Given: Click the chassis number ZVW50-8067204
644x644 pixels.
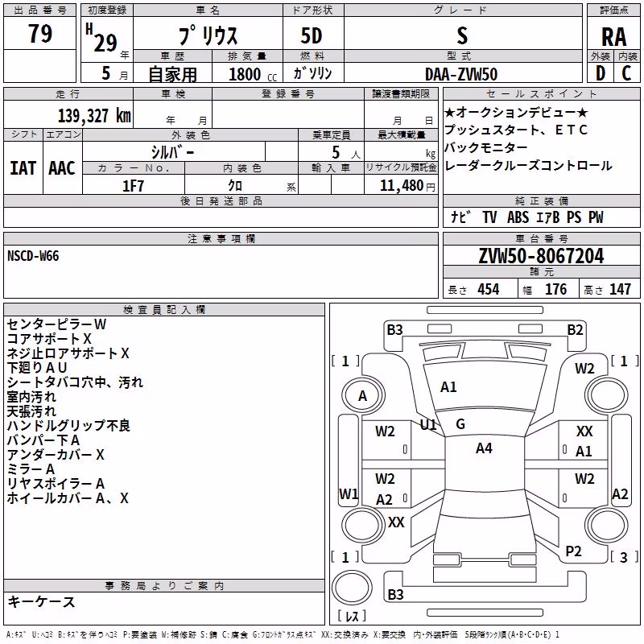Looking at the screenshot, I should 541,256.
